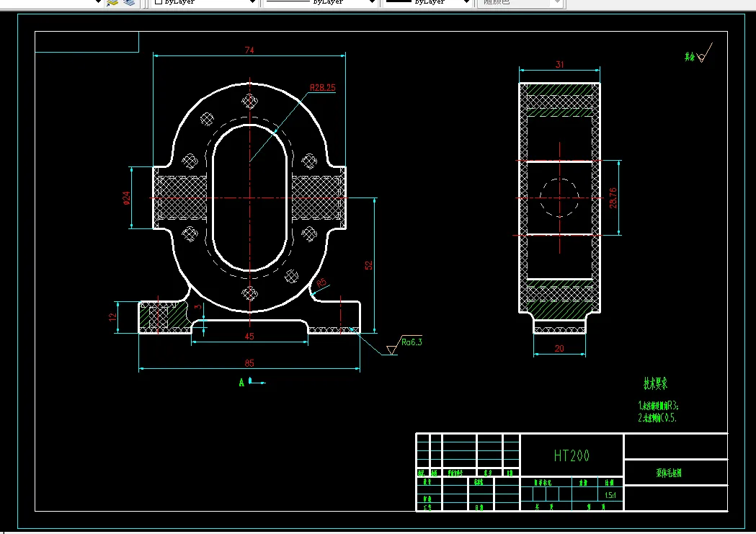The width and height of the screenshot is (756, 534).
Task: Select the technical note mentioning C0.5
Action: [658, 418]
